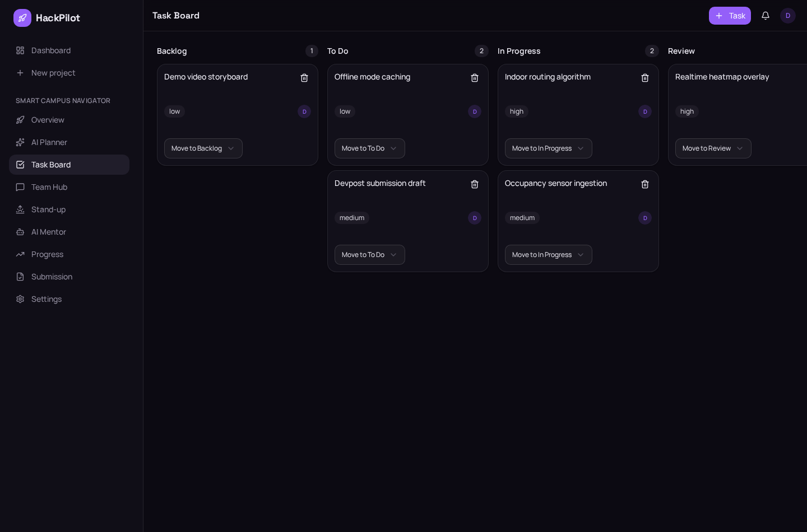Click the HackPilot rocket logo
Viewport: 807px width, 532px height.
tap(22, 18)
